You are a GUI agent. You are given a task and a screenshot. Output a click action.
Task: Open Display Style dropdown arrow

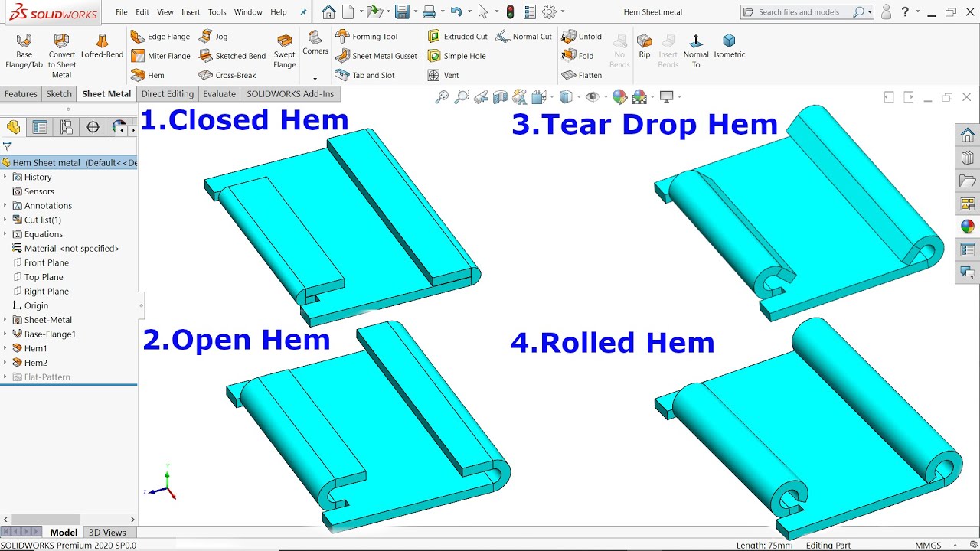pyautogui.click(x=580, y=97)
